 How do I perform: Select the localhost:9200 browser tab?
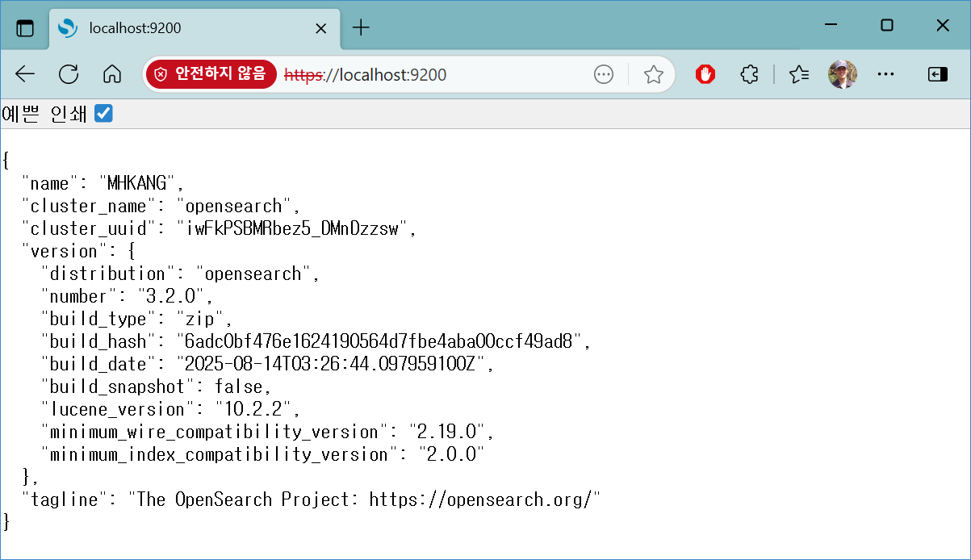[x=186, y=28]
